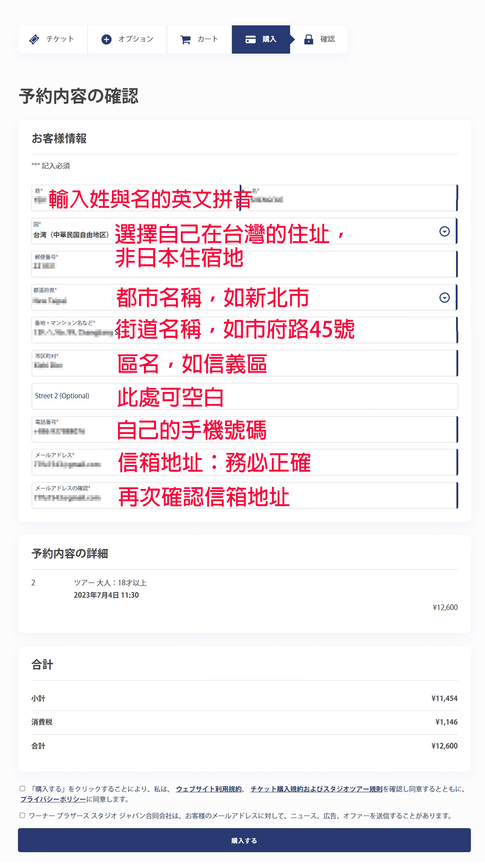The width and height of the screenshot is (485, 868).
Task: Click the shopping cart icon
Action: 186,40
